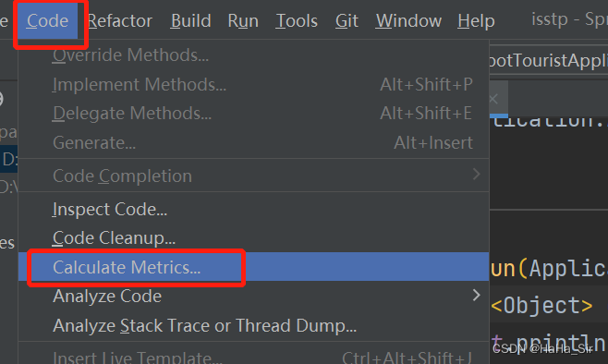The height and width of the screenshot is (364, 608).
Task: Select Insert Live Template... entry
Action: pos(253,357)
